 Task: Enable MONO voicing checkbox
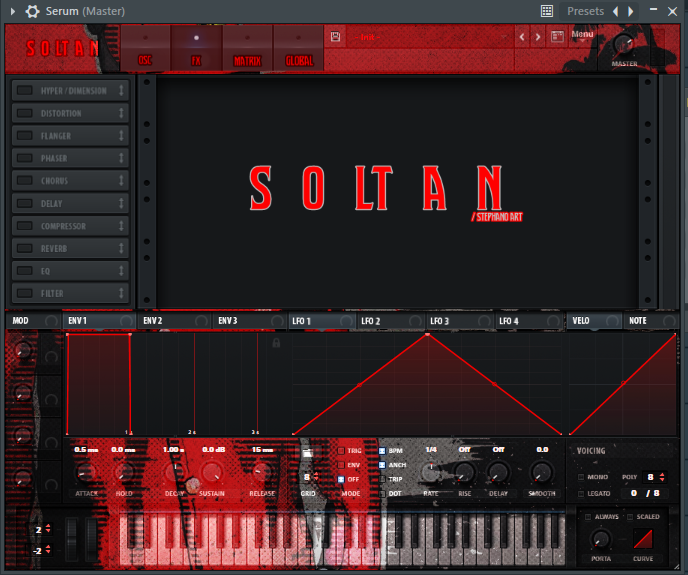pyautogui.click(x=581, y=477)
